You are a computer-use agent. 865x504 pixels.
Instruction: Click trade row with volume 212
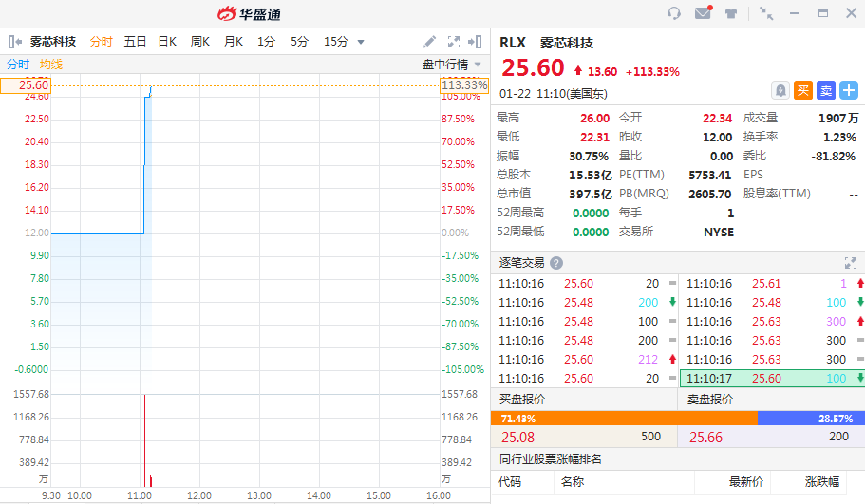[585, 360]
